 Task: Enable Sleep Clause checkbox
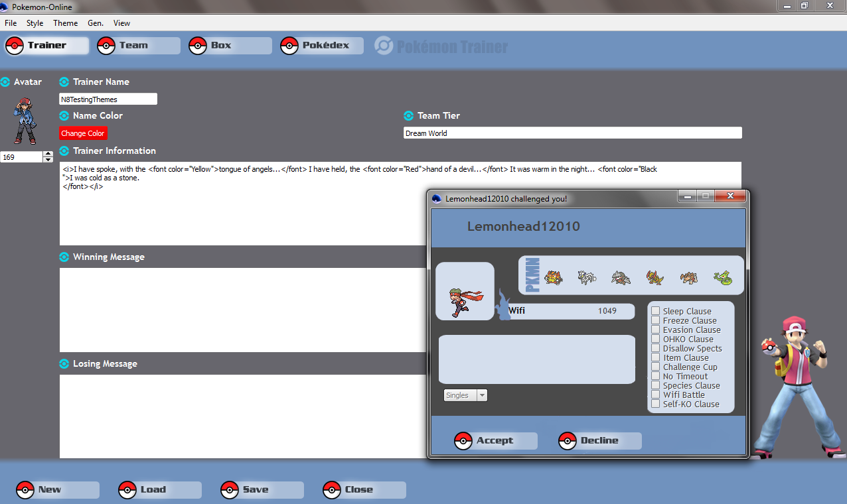656,311
